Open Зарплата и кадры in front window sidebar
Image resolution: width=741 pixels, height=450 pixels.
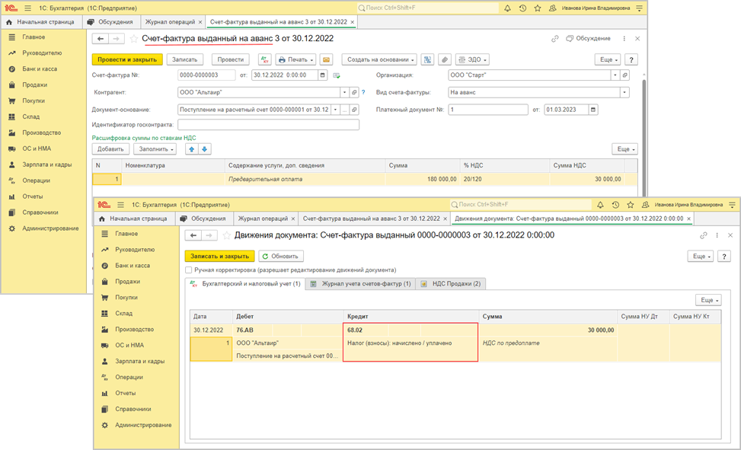140,361
